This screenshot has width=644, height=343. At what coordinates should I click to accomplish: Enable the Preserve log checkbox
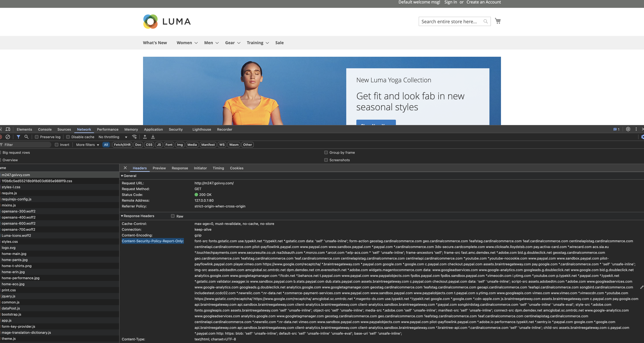[37, 137]
